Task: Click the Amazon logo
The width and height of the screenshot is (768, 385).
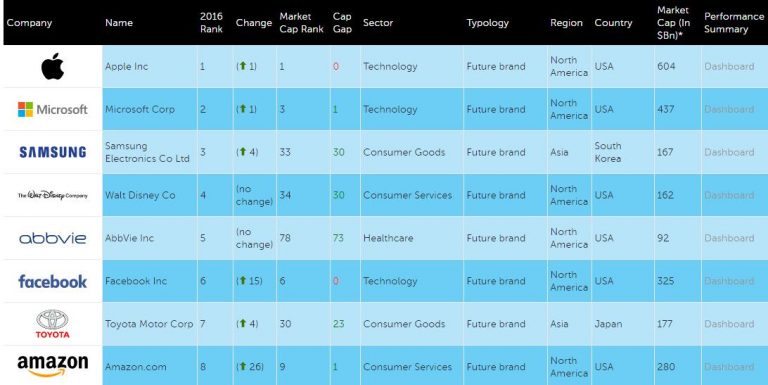Action: 52,366
